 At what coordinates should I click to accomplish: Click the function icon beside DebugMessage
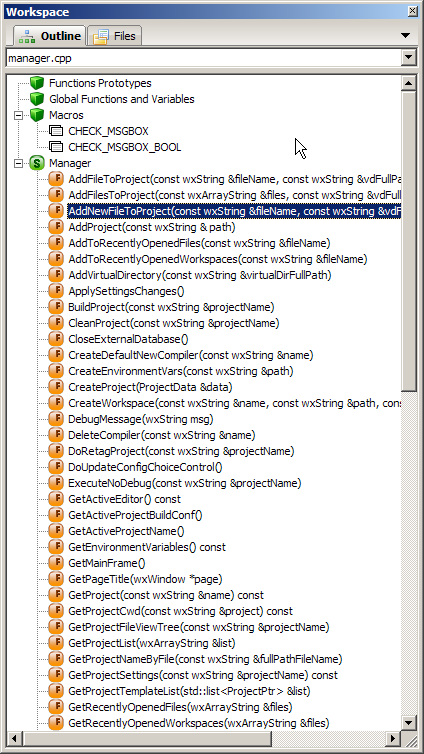(56, 419)
